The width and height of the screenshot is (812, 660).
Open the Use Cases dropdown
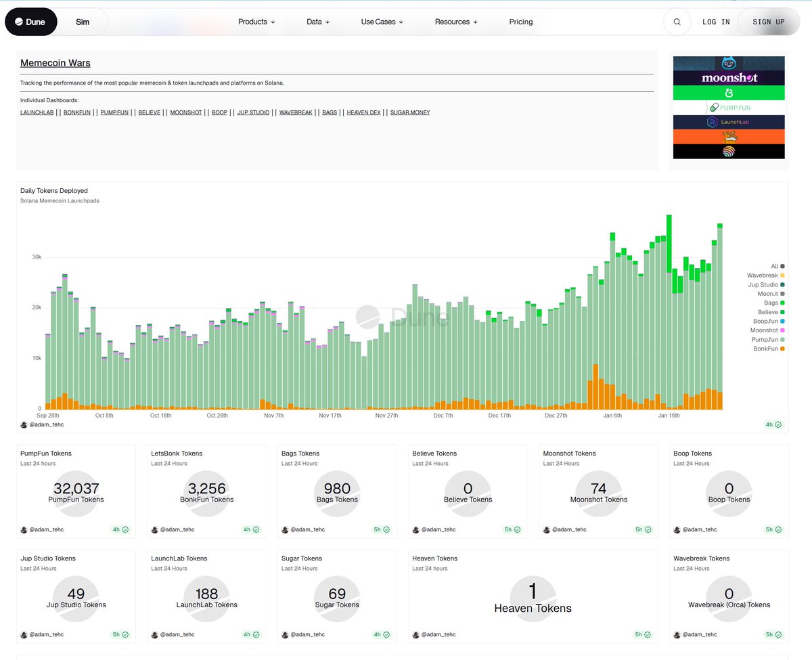(x=382, y=22)
